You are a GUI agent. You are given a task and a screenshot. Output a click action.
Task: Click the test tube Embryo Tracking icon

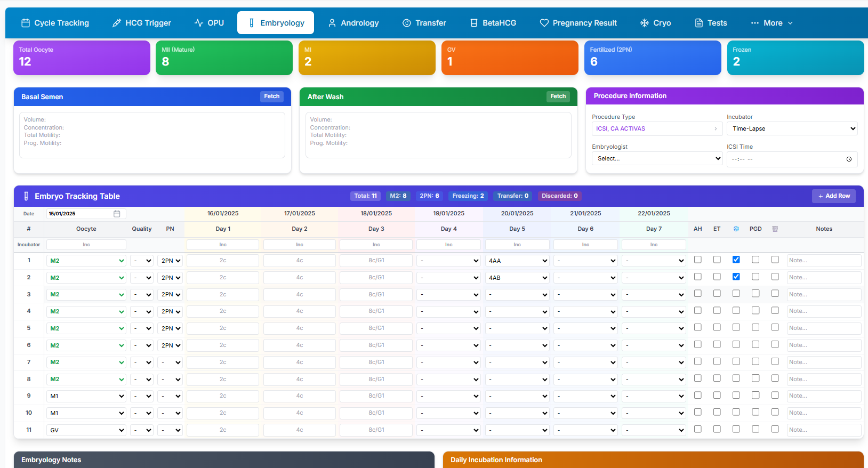coord(26,196)
